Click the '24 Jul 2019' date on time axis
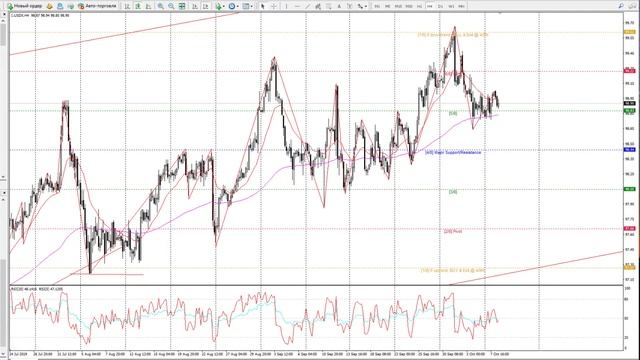 click(18, 354)
